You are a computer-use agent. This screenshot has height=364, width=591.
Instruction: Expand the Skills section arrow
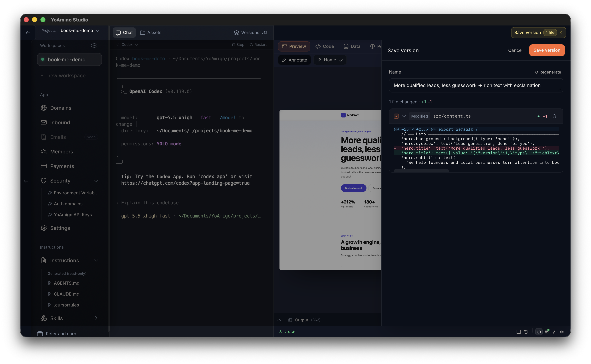coord(96,318)
